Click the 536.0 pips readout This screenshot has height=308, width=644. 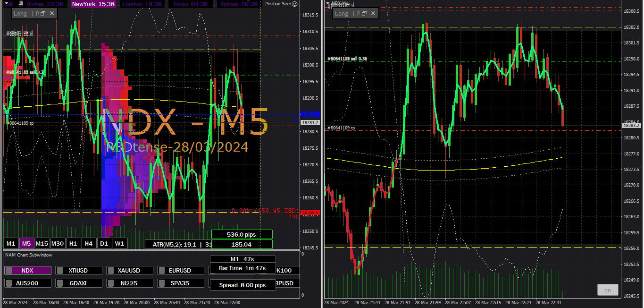pos(242,234)
